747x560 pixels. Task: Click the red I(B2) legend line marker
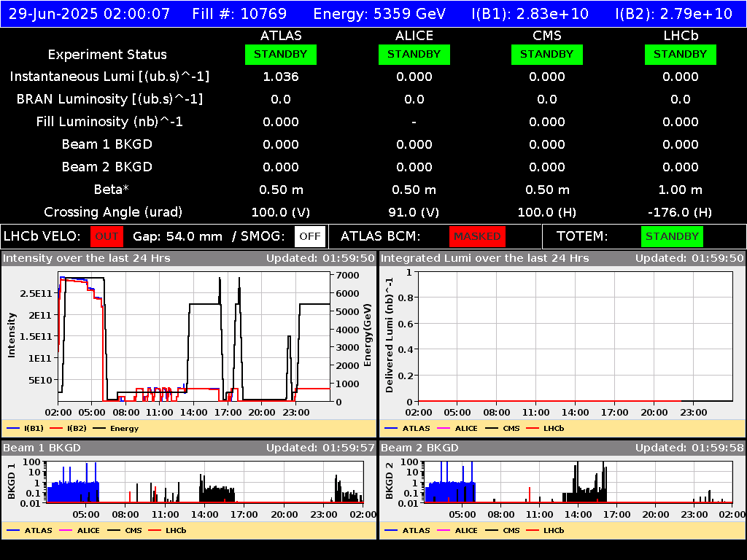56,428
